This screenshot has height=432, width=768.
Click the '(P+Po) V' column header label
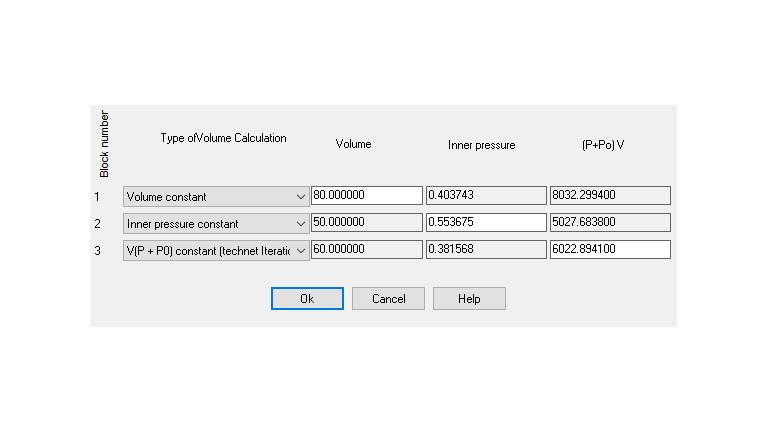[x=603, y=145]
